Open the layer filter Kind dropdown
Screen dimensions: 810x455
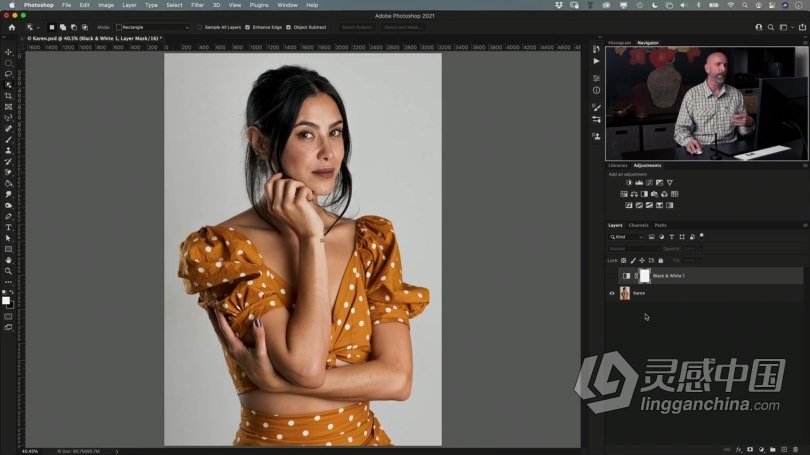627,237
